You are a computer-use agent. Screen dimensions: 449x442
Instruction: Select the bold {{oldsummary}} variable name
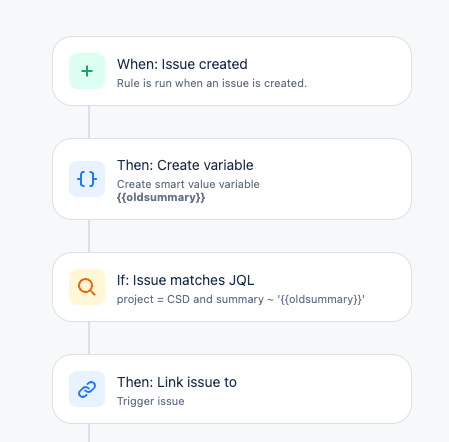(161, 197)
